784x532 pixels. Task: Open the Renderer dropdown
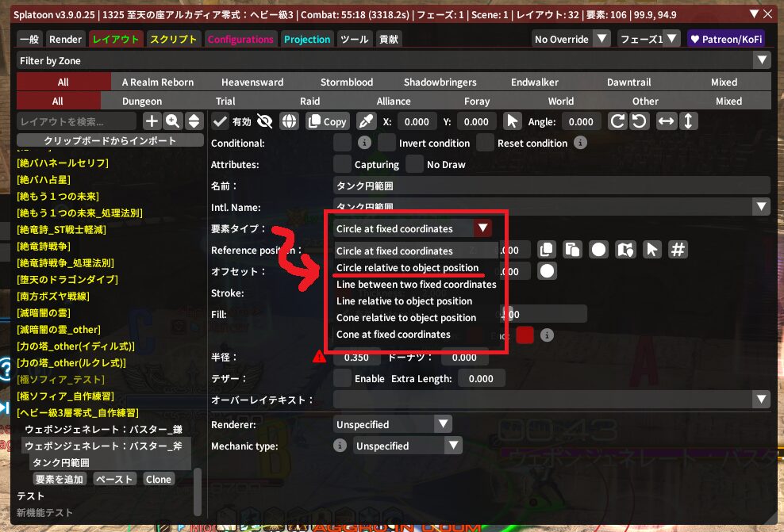pos(393,424)
